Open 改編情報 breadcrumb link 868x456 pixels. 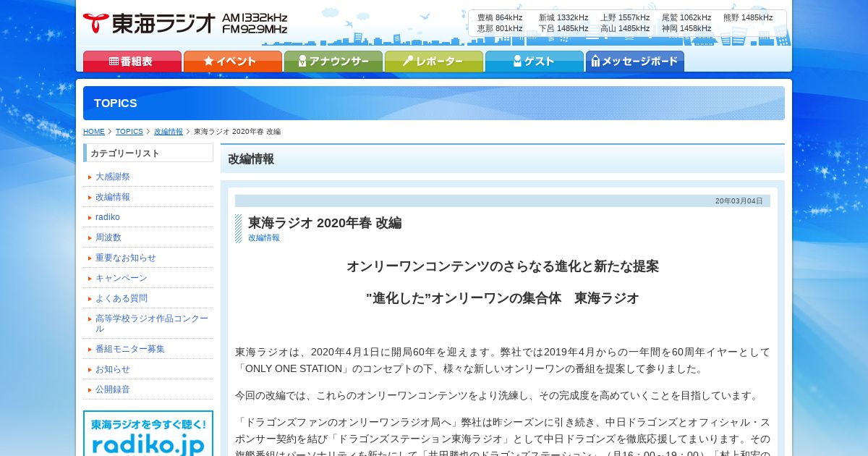169,132
